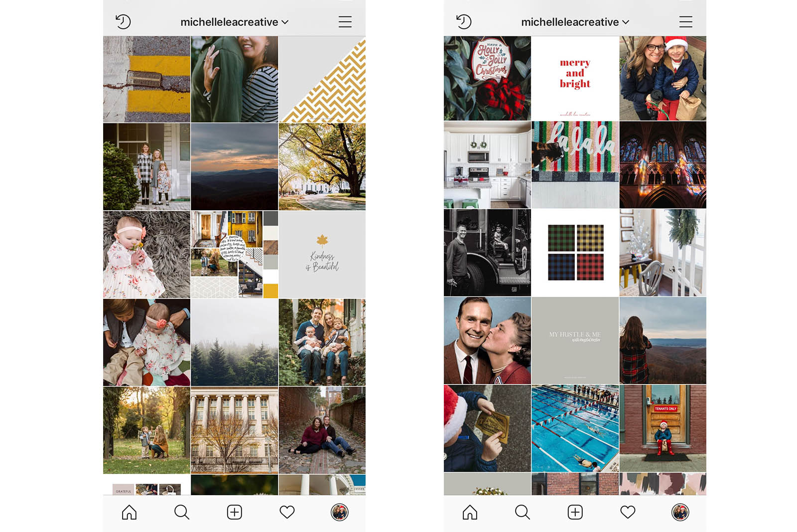This screenshot has height=532, width=797.
Task: Expand michelleleacreative account switcher in right phone
Action: tap(575, 22)
